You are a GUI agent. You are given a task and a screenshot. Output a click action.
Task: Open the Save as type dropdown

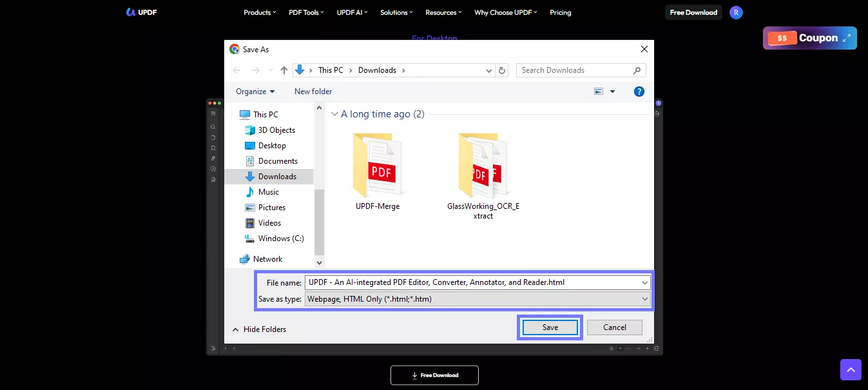[477, 298]
